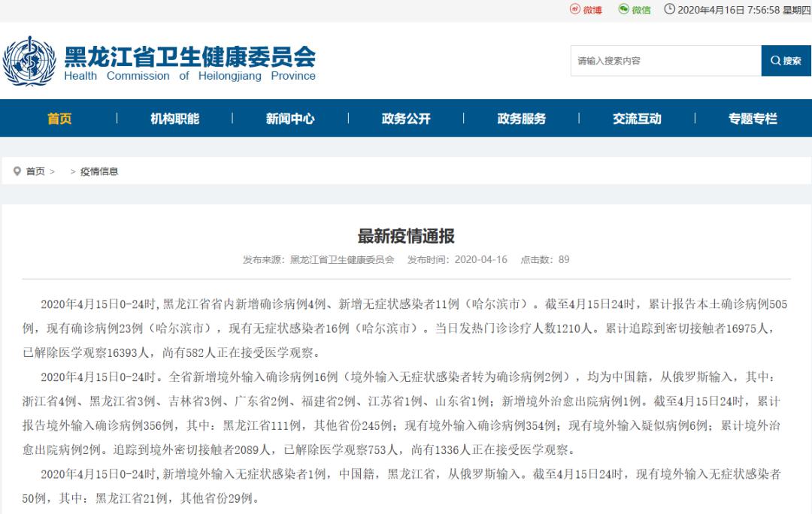Focus the 请输入搜索内容 search field
The width and height of the screenshot is (812, 514).
pyautogui.click(x=665, y=61)
